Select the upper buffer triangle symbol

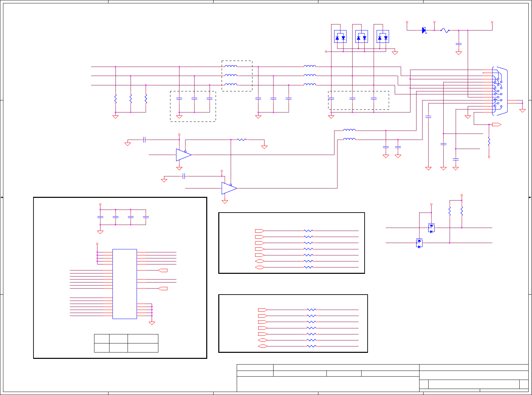click(x=184, y=155)
